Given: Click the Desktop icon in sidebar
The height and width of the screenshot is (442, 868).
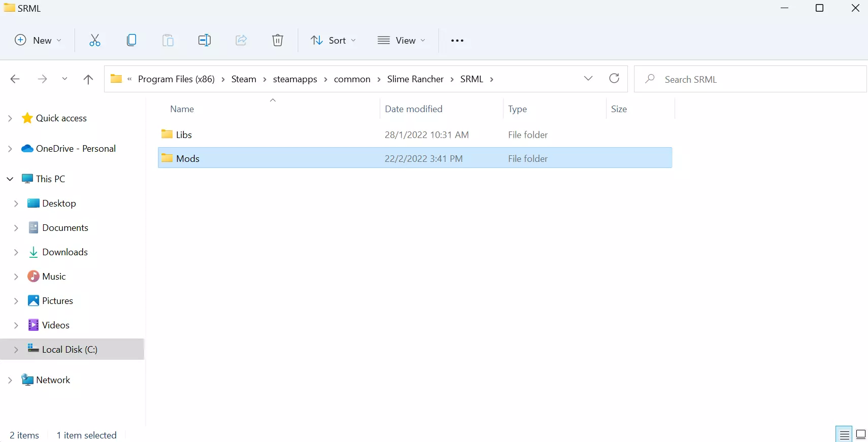Looking at the screenshot, I should pos(34,203).
